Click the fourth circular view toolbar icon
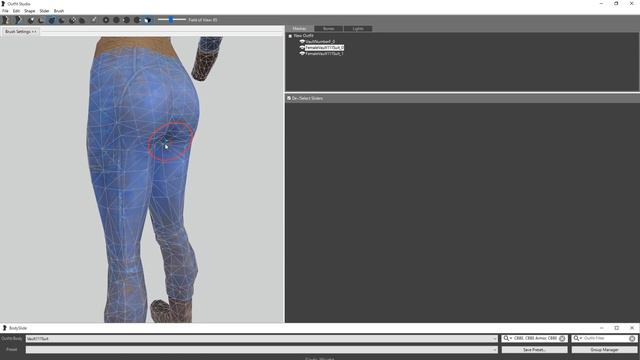Viewport: 640px width, 360px height. point(137,20)
